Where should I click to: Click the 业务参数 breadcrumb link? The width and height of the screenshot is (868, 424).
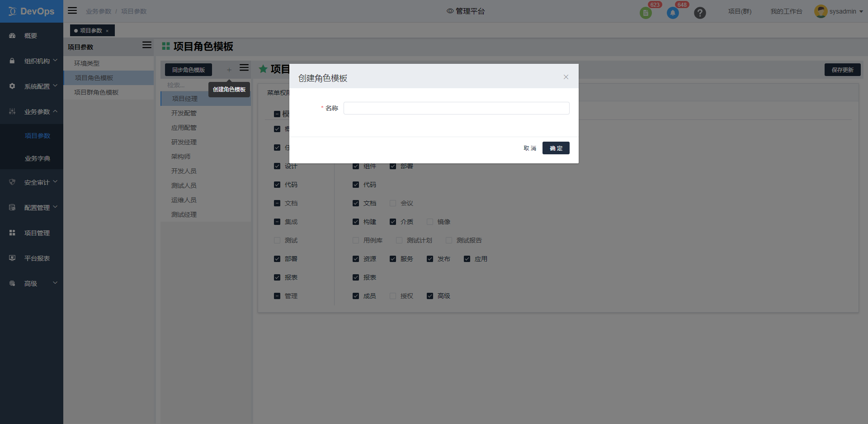[x=99, y=11]
